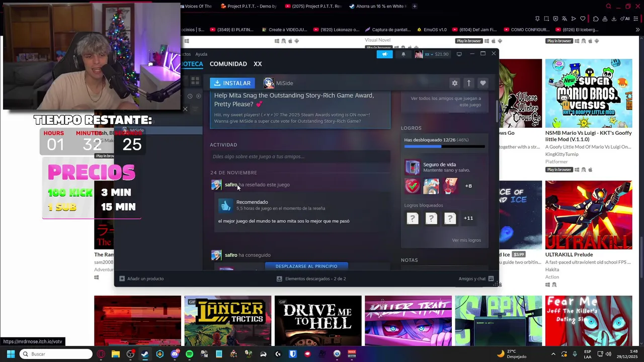Click the achievements 12/26 progress bar
This screenshot has height=362, width=644.
(444, 147)
